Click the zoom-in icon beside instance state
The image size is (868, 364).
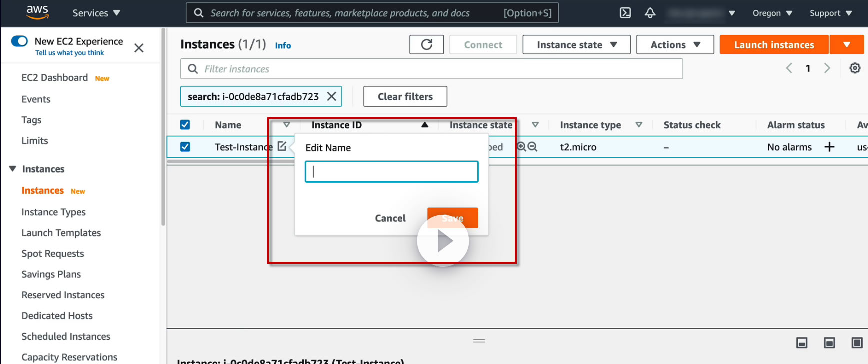click(521, 147)
